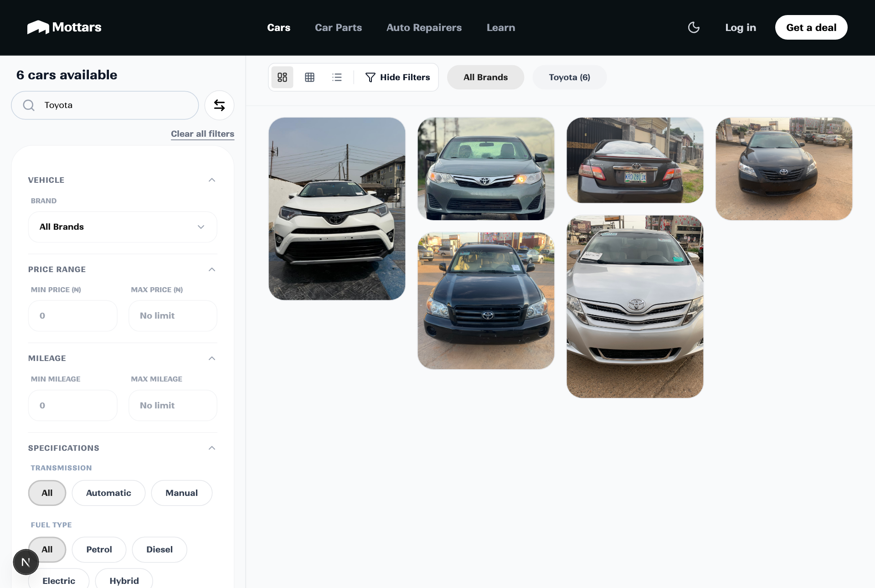875x588 pixels.
Task: Select the All Brands filter chip
Action: pos(485,77)
